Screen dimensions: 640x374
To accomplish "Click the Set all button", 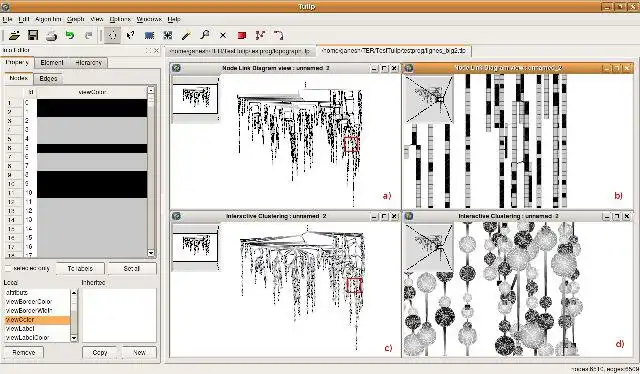I will [131, 268].
